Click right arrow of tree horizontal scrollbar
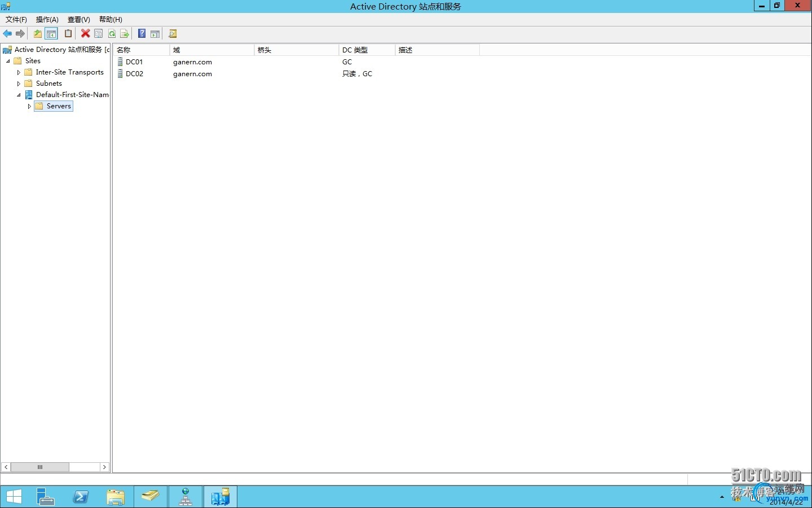The image size is (812, 508). (x=104, y=467)
